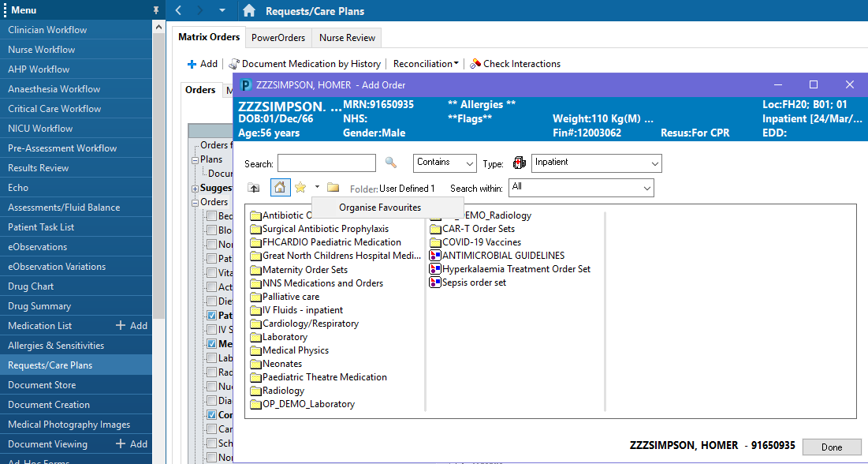This screenshot has width=868, height=464.
Task: Open the FHCARDIO Paediatric Medication folder icon
Action: click(255, 242)
